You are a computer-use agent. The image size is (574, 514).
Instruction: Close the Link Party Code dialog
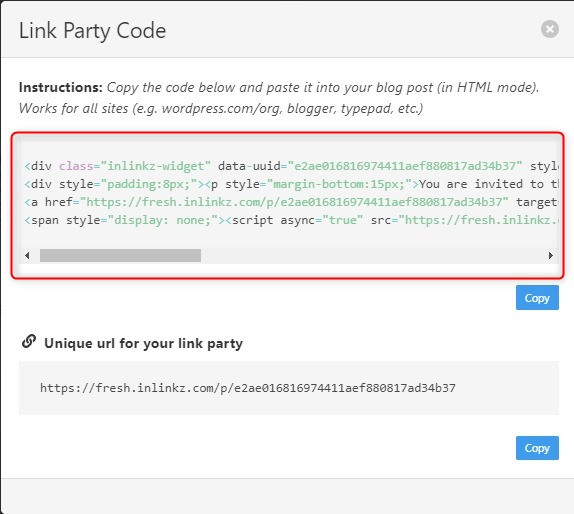point(549,29)
